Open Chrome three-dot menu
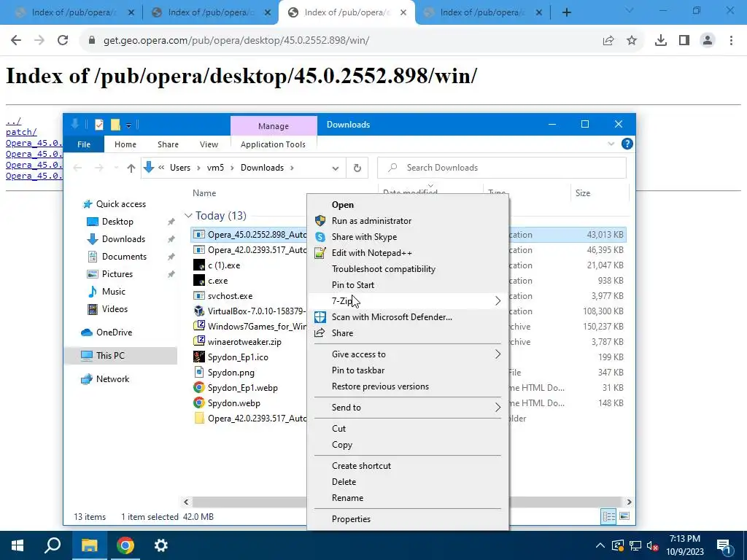 pyautogui.click(x=731, y=41)
